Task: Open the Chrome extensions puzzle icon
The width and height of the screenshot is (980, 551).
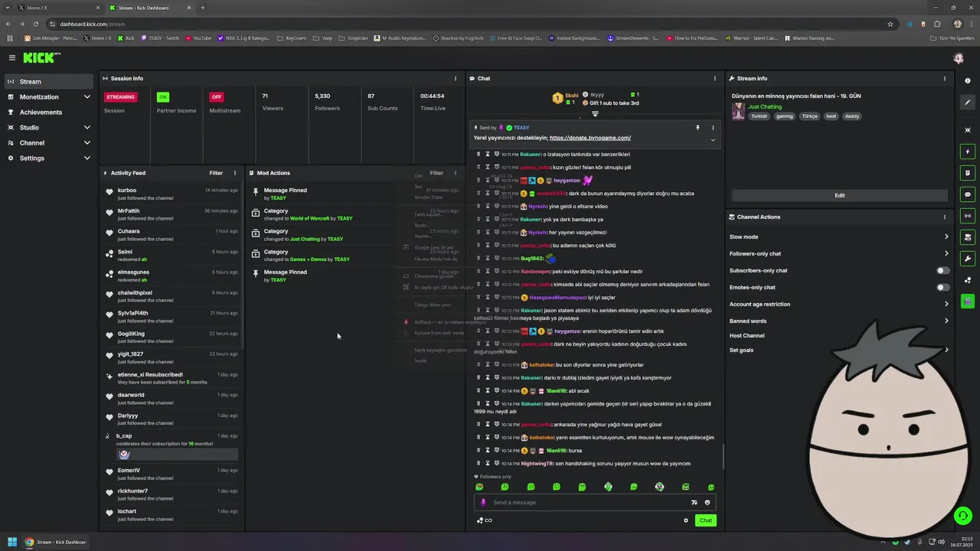Action: pyautogui.click(x=937, y=24)
